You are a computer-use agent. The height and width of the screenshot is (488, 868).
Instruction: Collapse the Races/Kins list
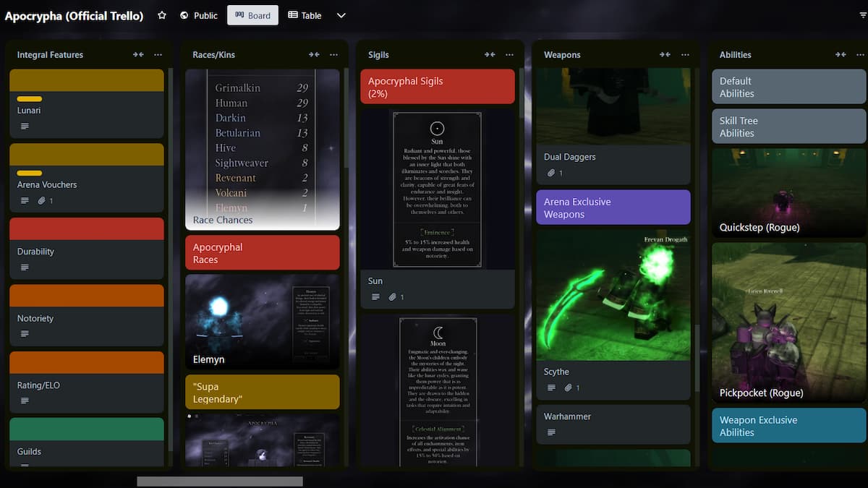tap(314, 55)
